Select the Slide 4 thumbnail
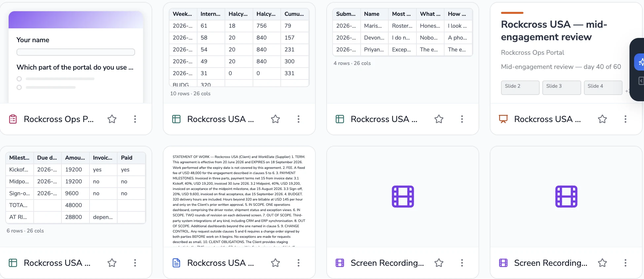This screenshot has width=644, height=279. tap(603, 88)
